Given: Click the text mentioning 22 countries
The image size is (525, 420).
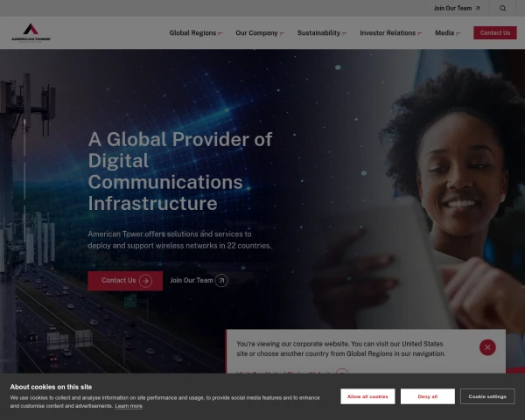Looking at the screenshot, I should [x=179, y=240].
